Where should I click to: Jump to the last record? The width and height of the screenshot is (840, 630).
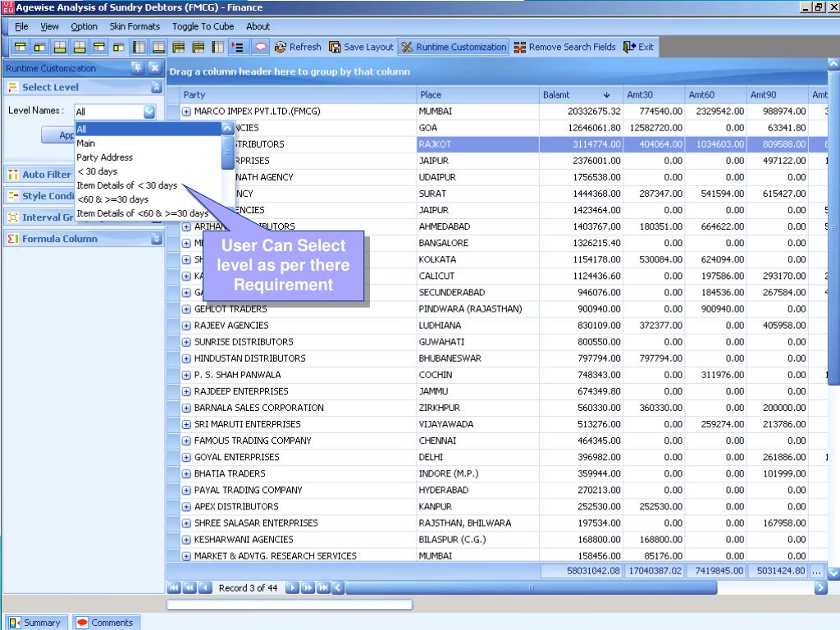click(x=323, y=587)
